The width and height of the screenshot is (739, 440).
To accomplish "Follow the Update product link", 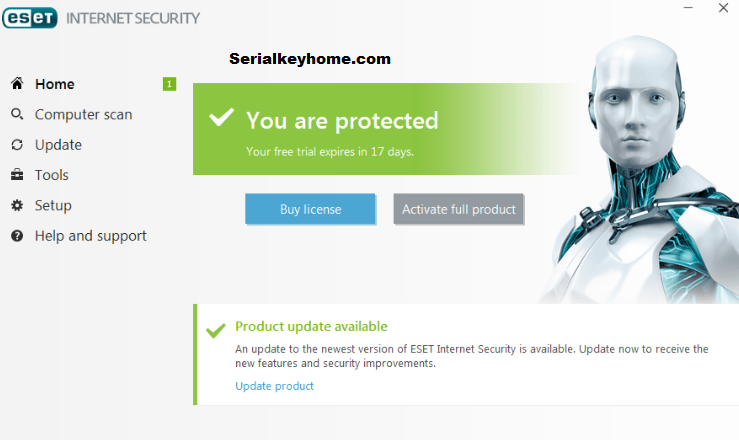I will click(x=274, y=386).
